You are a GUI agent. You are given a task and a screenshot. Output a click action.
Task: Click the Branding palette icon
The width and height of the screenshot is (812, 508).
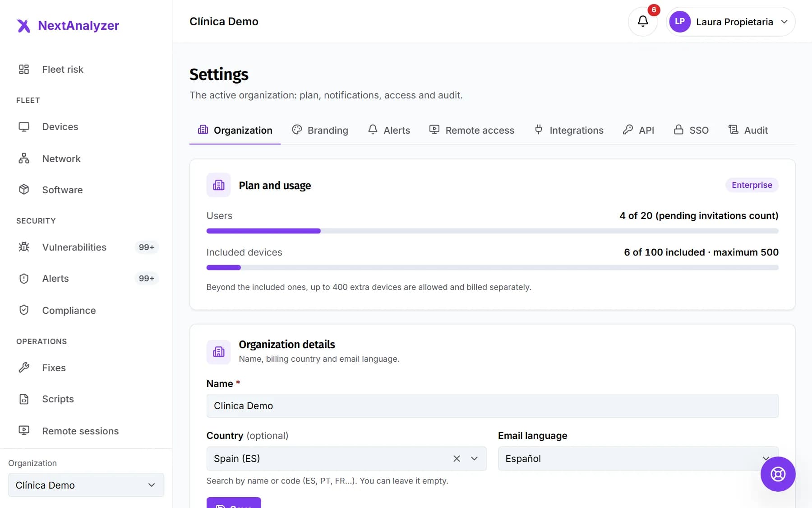click(x=297, y=130)
